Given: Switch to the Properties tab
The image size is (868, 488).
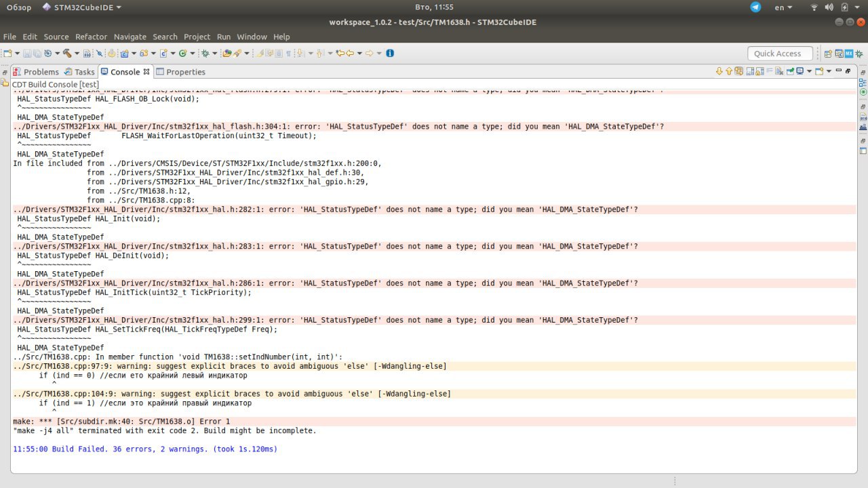Looking at the screenshot, I should [x=180, y=72].
